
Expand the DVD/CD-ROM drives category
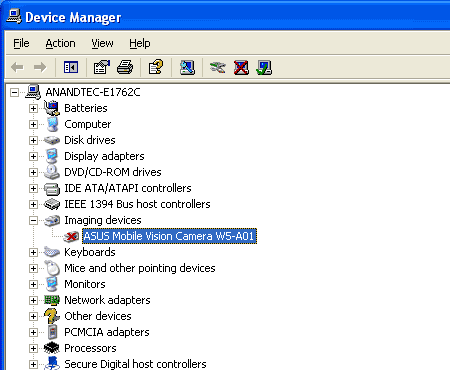33,172
